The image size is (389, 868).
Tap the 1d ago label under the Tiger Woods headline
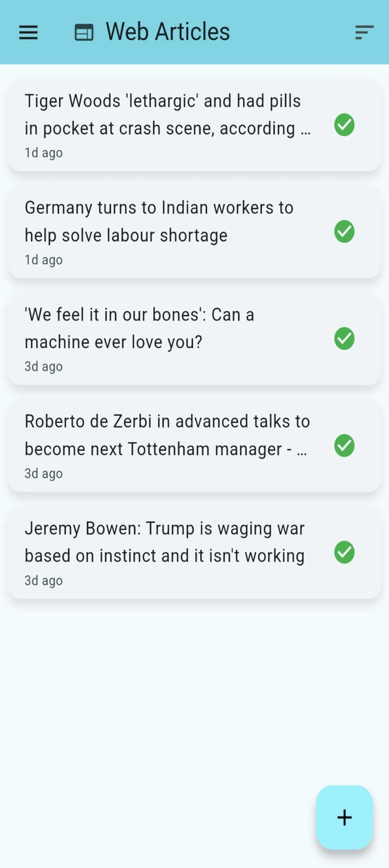tap(43, 153)
